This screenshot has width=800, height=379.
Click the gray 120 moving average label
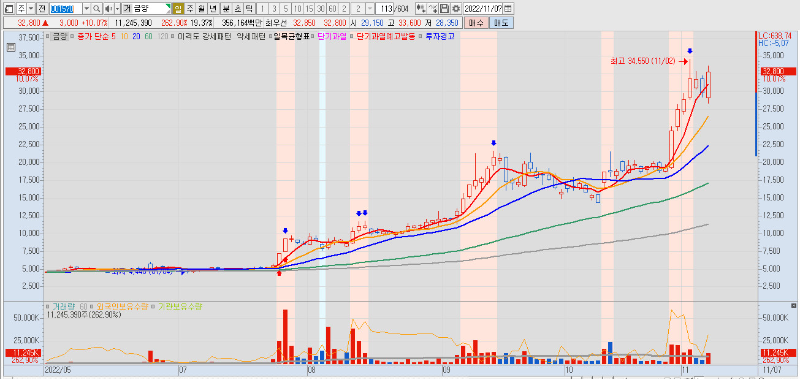tap(163, 37)
